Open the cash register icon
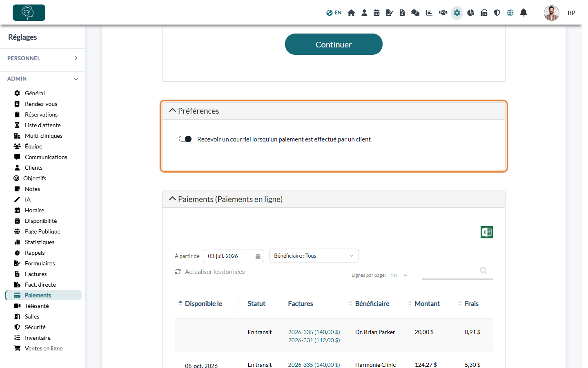588x368 pixels. coord(484,13)
